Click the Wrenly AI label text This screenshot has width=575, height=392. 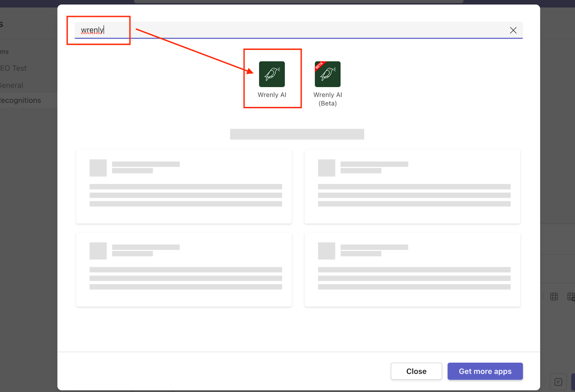pos(272,95)
